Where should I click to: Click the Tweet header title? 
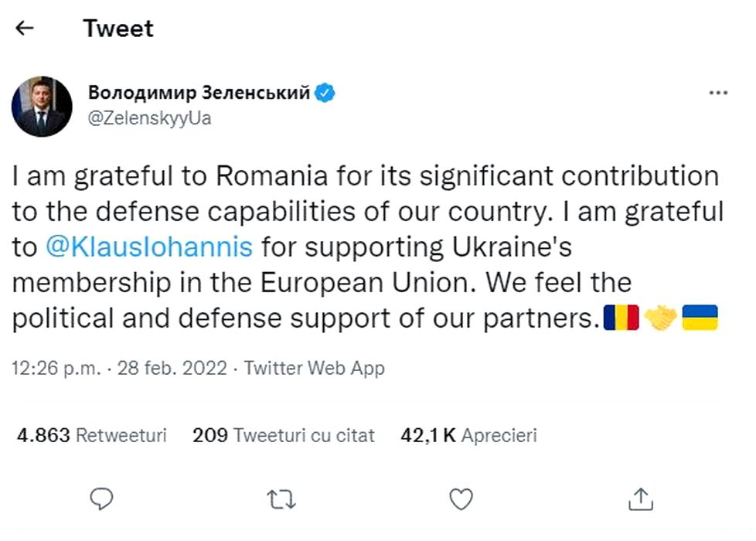(118, 29)
